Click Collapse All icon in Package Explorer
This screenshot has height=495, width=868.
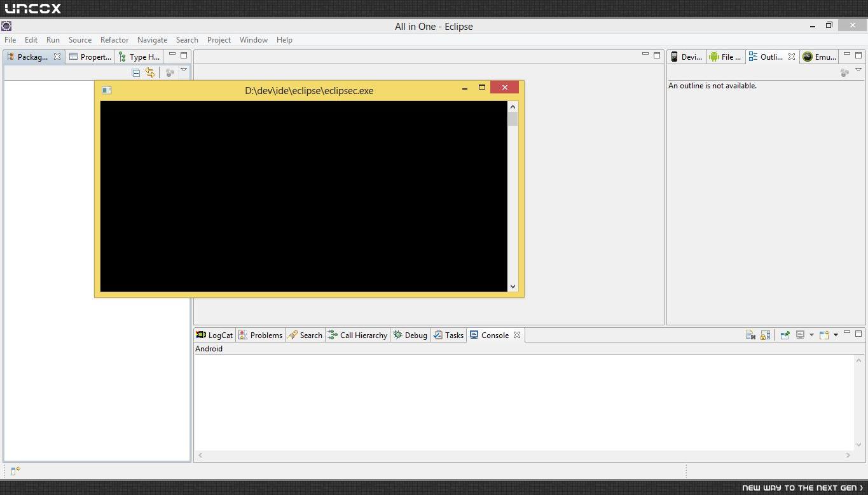[136, 72]
